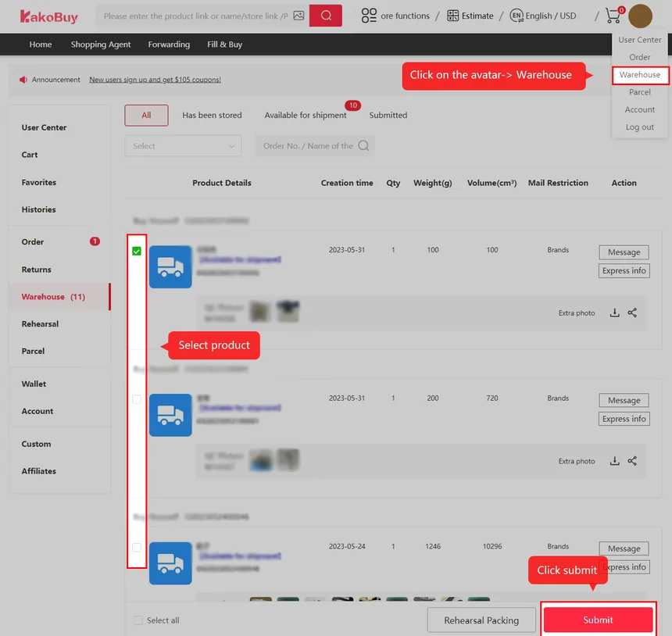Image resolution: width=672 pixels, height=636 pixels.
Task: Click the red Order notification badge
Action: point(95,241)
